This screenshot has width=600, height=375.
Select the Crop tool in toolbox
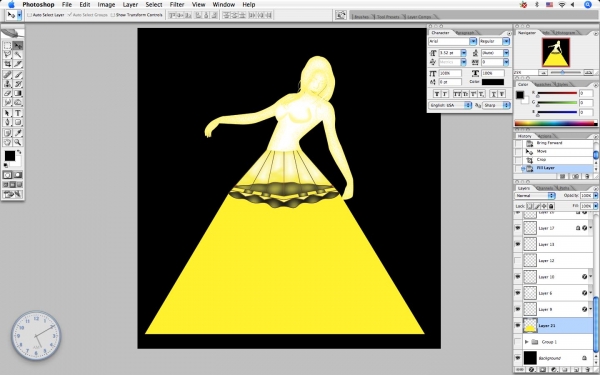7,64
